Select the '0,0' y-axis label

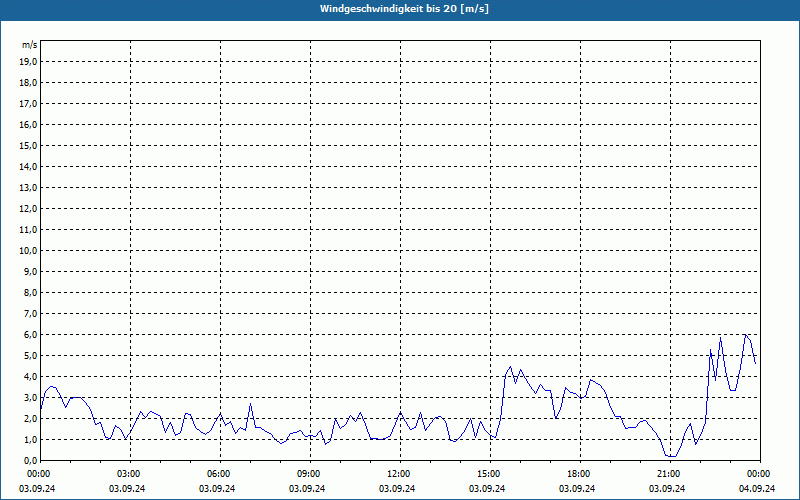30,461
